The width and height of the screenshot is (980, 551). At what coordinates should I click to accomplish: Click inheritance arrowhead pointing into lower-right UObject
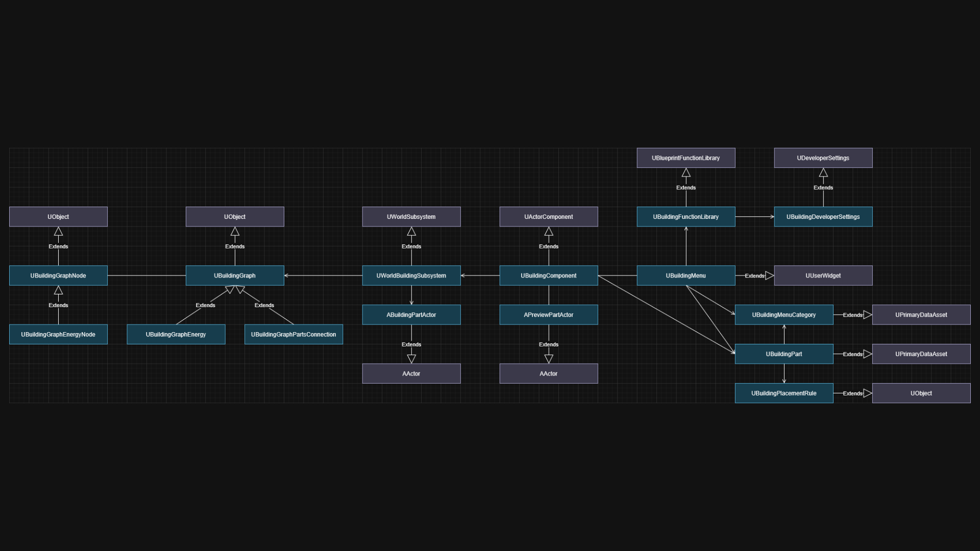point(868,393)
